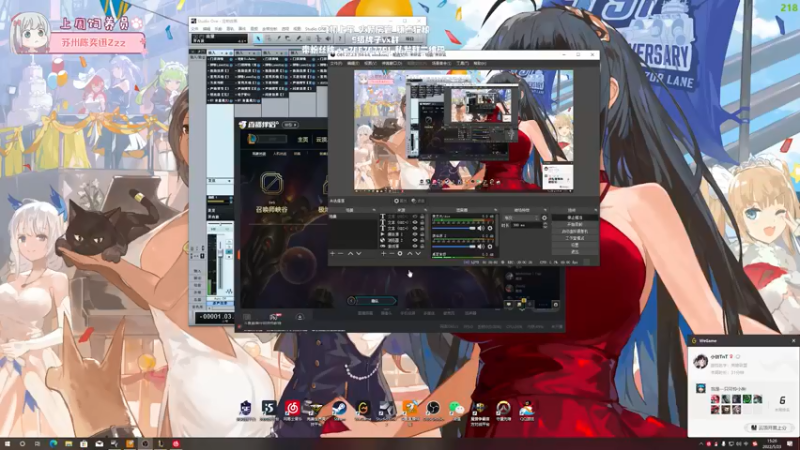This screenshot has height=450, width=800.
Task: Open OBS Scenes panel header menu arrow
Action: (374, 210)
